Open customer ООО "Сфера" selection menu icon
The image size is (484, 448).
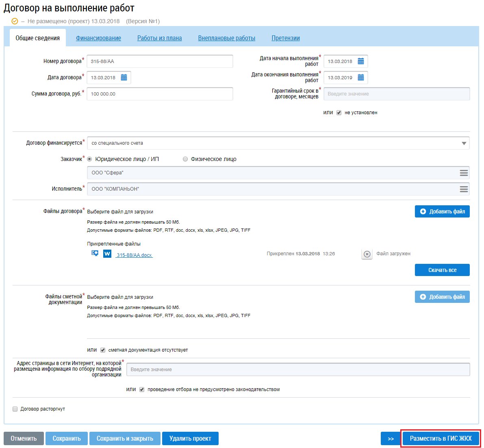click(x=463, y=173)
